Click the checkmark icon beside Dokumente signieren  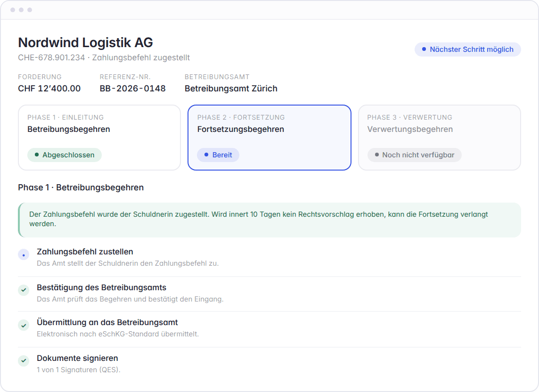pyautogui.click(x=24, y=361)
